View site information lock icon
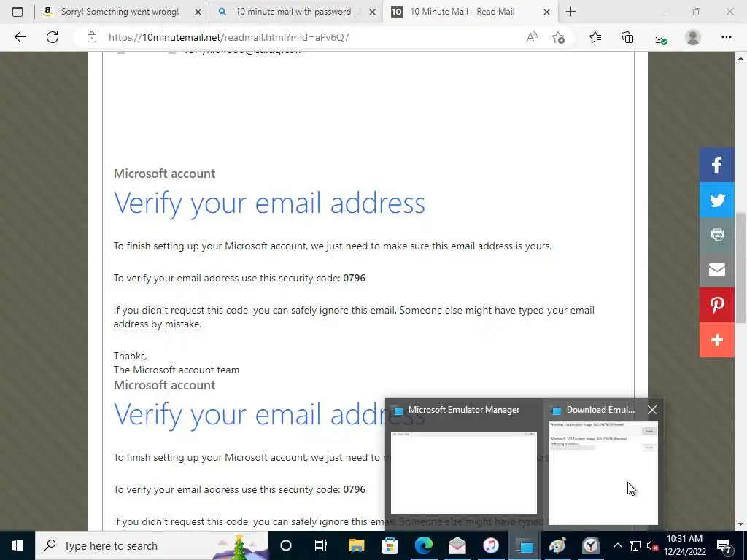The image size is (747, 560). click(x=92, y=37)
